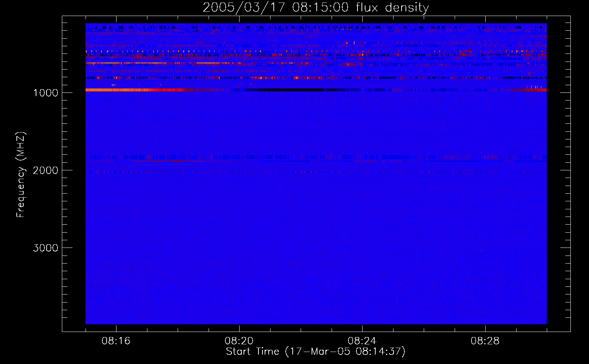This screenshot has width=589, height=364.
Task: Click the "08:28" time tick label
Action: coord(485,341)
